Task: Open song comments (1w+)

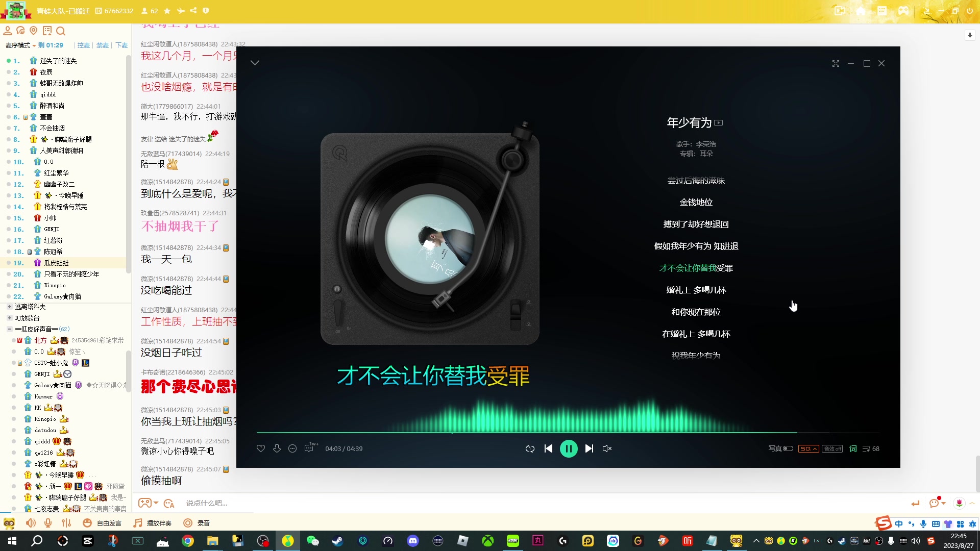Action: (x=310, y=447)
